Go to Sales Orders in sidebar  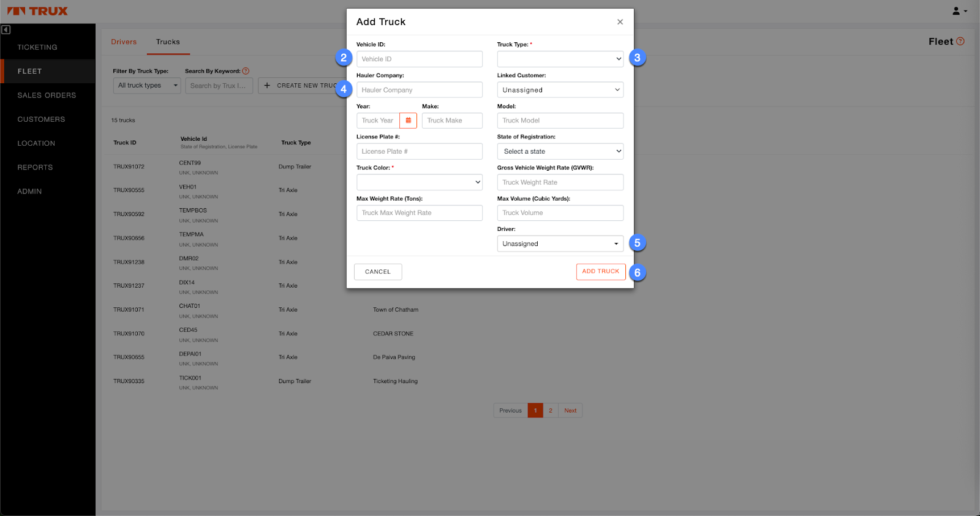pos(47,95)
